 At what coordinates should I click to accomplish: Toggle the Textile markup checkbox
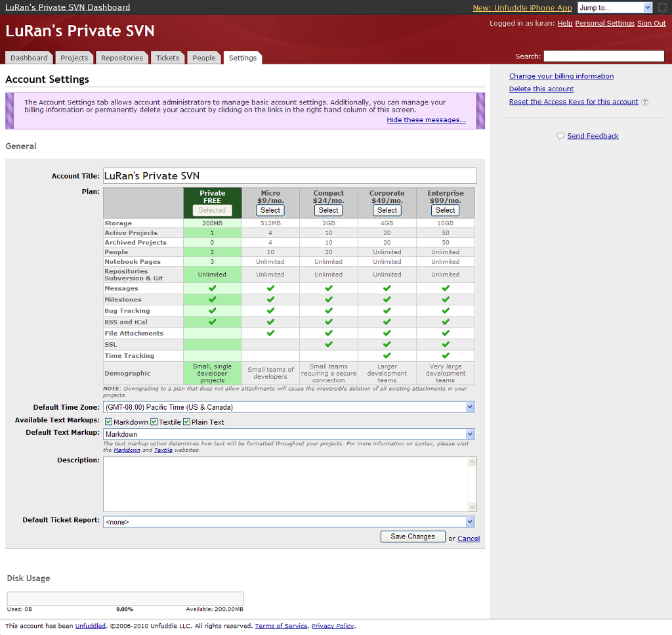[x=154, y=422]
